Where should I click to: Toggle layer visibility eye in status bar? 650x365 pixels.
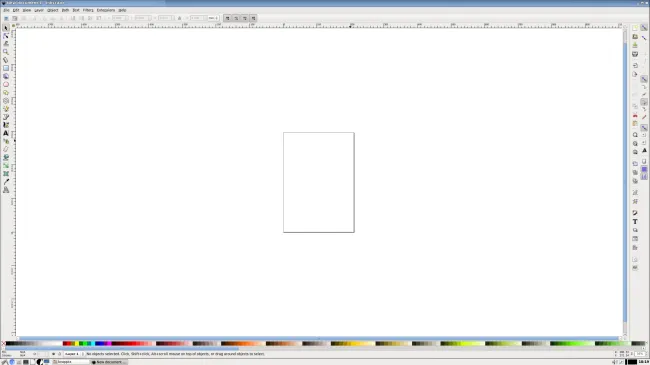click(53, 354)
